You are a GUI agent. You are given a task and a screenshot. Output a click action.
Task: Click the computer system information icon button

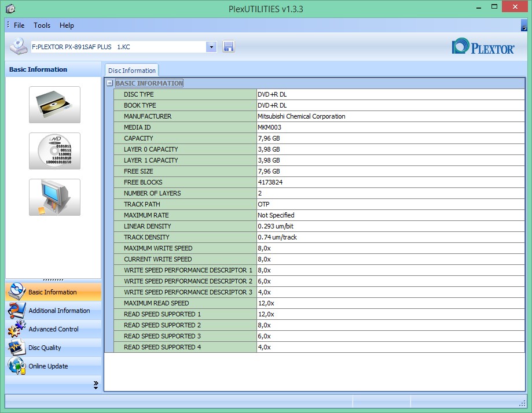pos(54,197)
